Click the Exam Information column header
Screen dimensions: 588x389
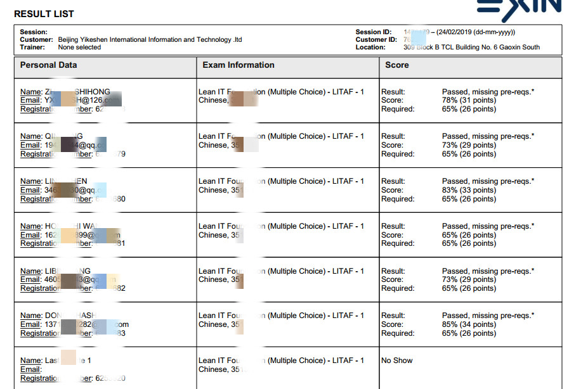coord(238,65)
